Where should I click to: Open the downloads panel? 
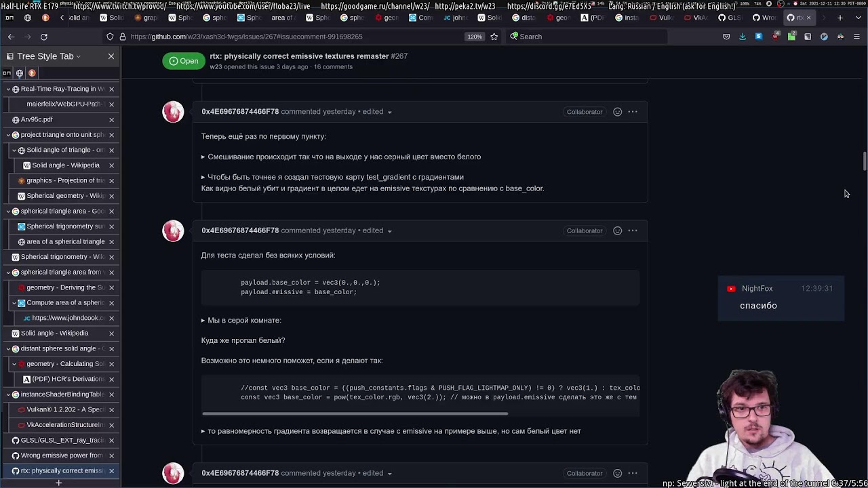click(x=743, y=37)
